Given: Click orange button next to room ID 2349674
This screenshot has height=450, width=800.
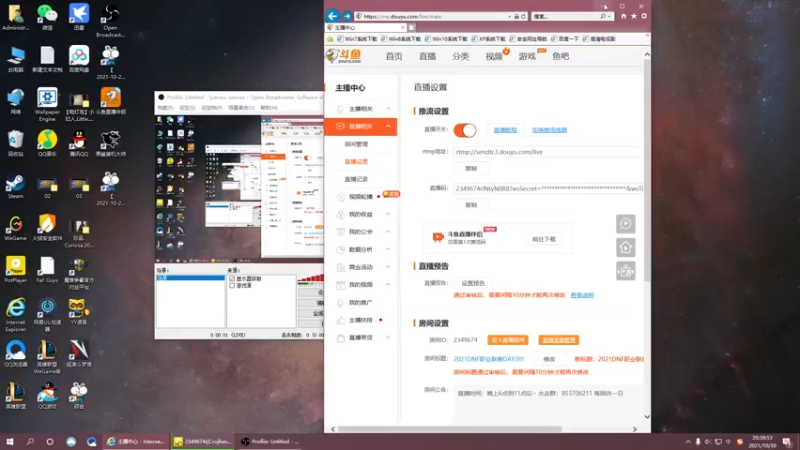Looking at the screenshot, I should click(508, 340).
